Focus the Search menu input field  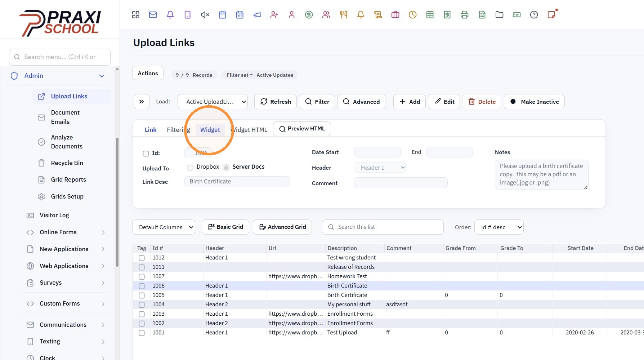point(60,57)
